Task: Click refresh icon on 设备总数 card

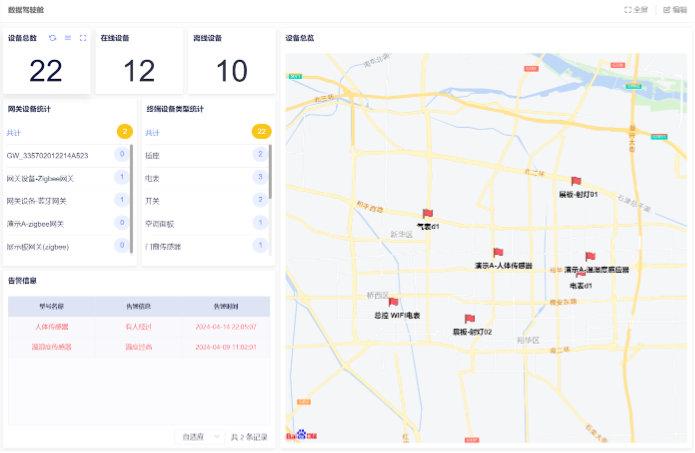Action: (53, 38)
